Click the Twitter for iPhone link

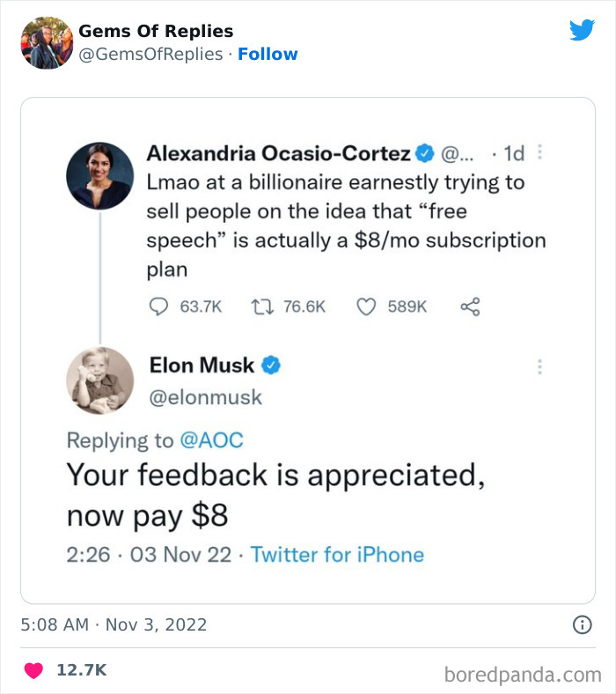[337, 555]
